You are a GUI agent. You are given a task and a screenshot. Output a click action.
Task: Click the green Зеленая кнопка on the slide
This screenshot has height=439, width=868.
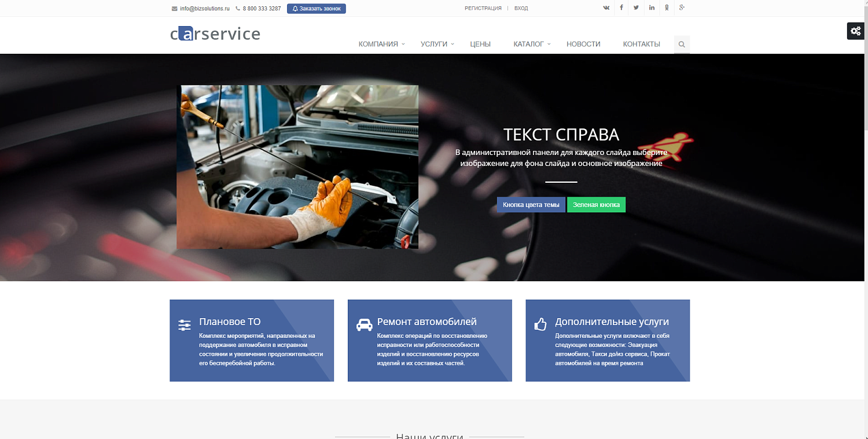coord(596,204)
